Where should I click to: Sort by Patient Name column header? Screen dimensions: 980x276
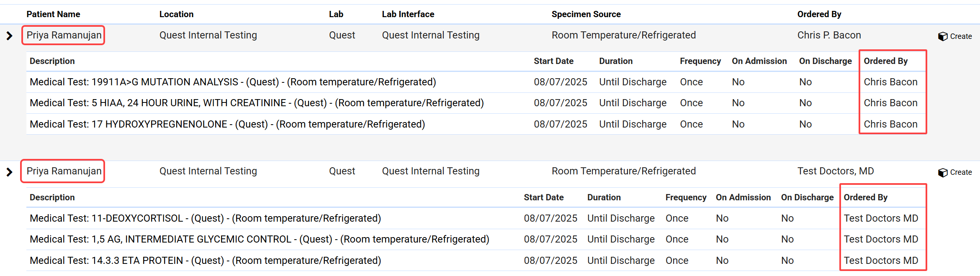pos(53,14)
